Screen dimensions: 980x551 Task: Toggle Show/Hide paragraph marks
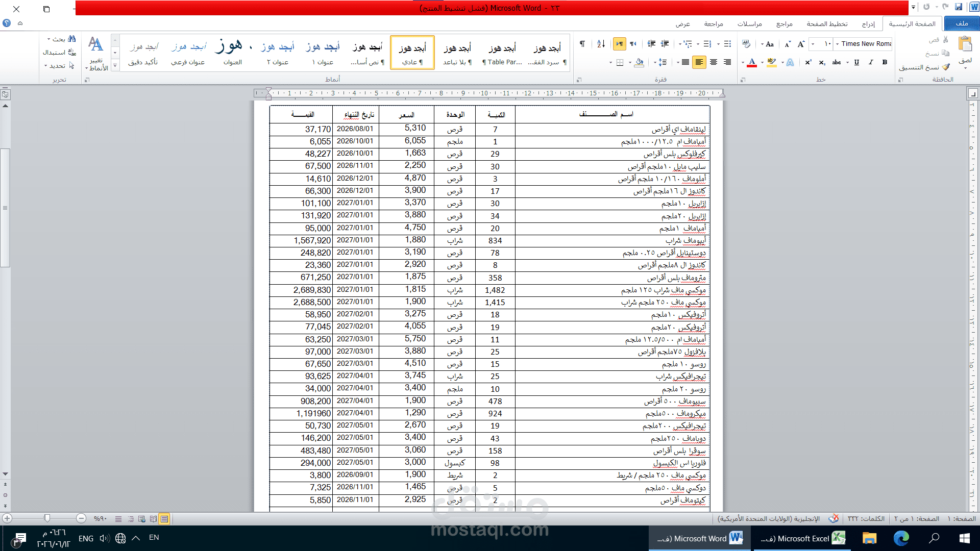coord(582,44)
